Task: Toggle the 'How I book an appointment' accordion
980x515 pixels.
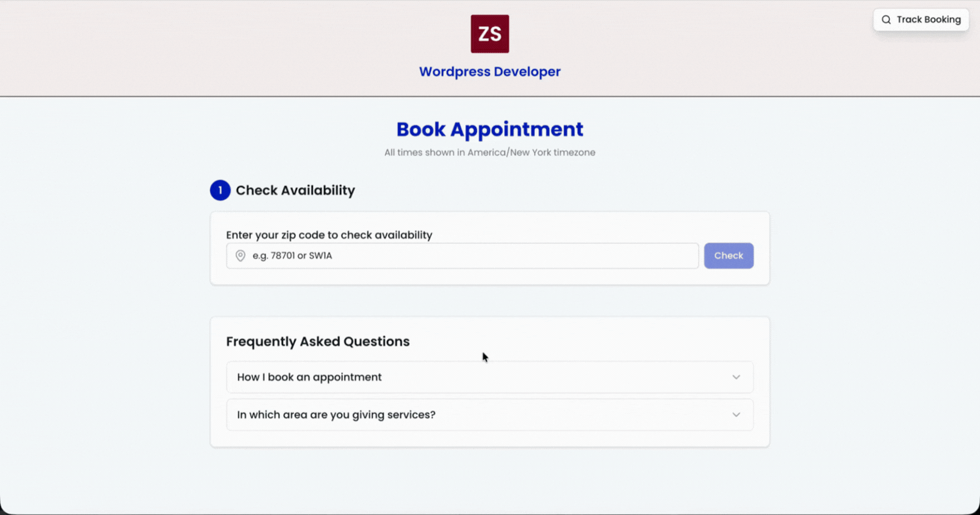Action: pyautogui.click(x=489, y=377)
